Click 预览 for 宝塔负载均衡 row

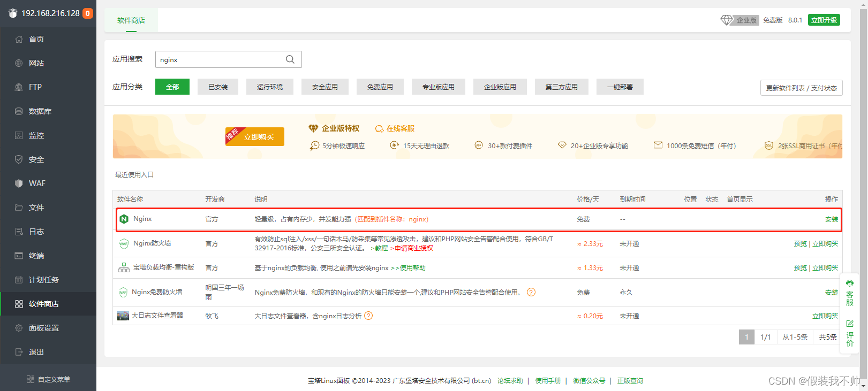pyautogui.click(x=801, y=268)
